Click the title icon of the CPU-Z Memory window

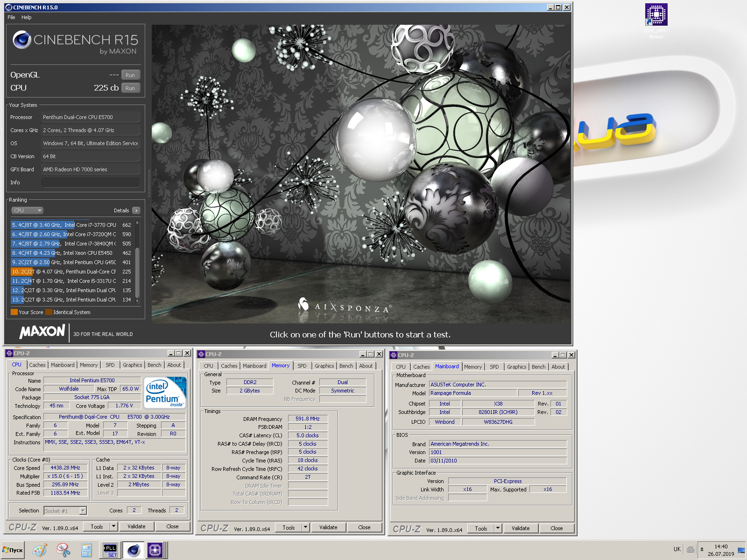pyautogui.click(x=201, y=354)
